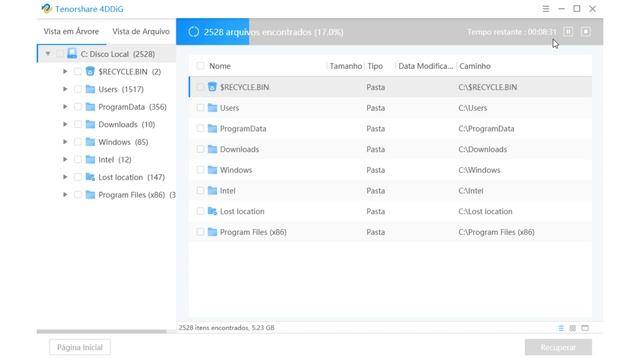Screen dimensions: 640x360
Task: Expand the Users tree node
Action: (65, 89)
